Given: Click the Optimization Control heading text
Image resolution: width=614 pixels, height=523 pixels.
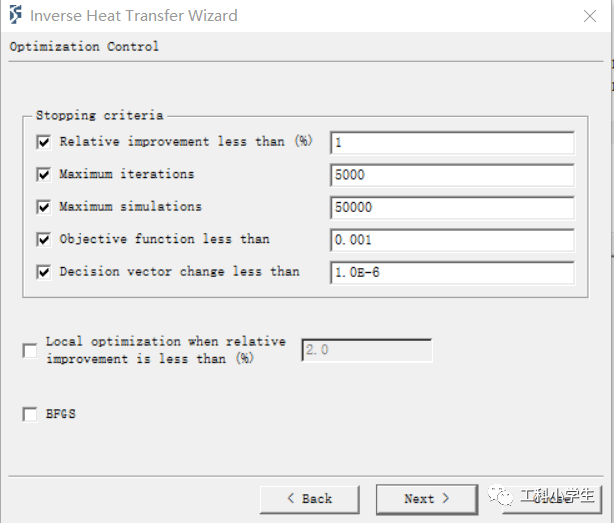Looking at the screenshot, I should point(84,47).
